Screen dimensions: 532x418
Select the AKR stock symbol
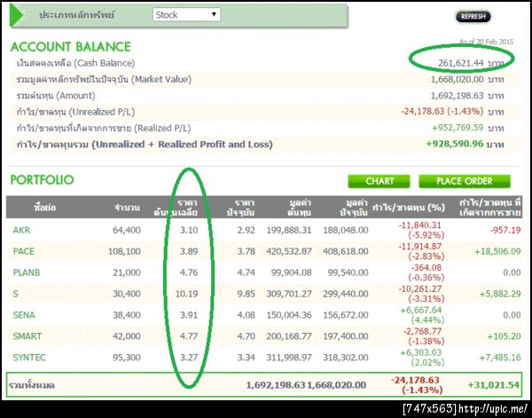click(x=21, y=230)
